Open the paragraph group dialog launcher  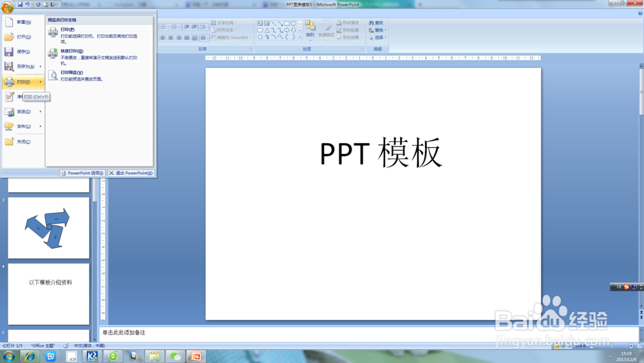pyautogui.click(x=251, y=48)
